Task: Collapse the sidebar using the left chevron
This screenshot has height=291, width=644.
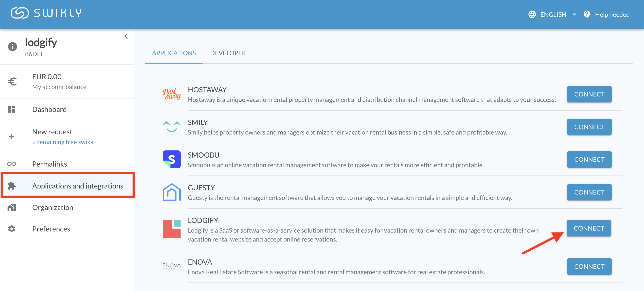Action: point(126,36)
